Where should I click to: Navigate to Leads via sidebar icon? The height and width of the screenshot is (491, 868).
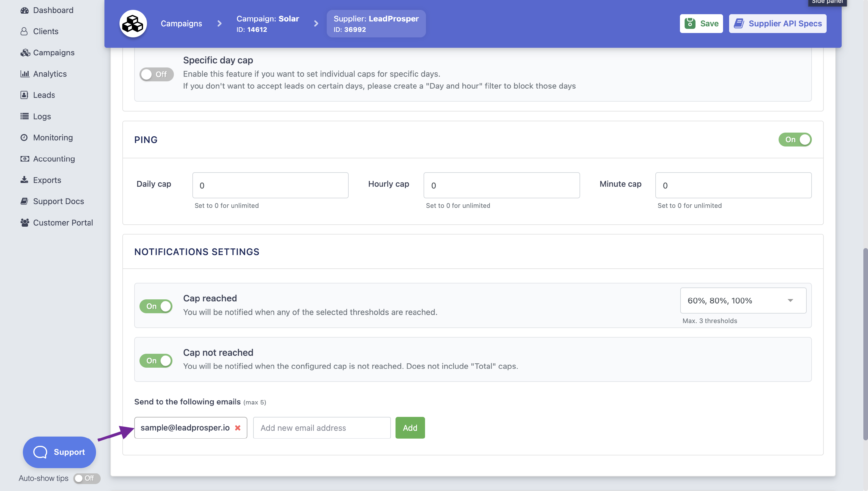coord(24,95)
